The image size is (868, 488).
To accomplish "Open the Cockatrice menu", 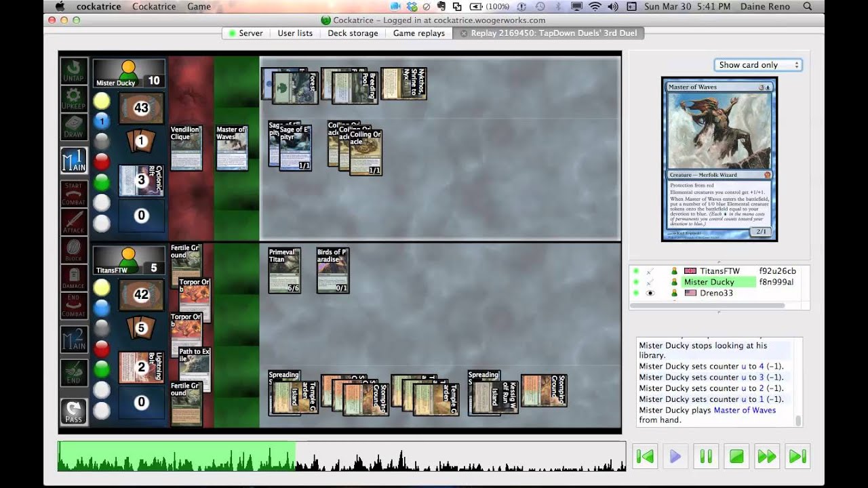I will pyautogui.click(x=155, y=7).
